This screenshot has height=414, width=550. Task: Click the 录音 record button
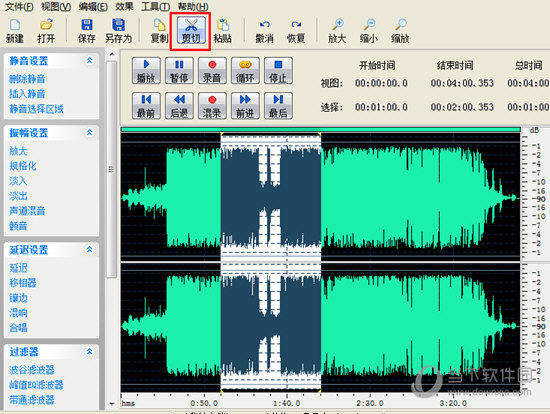point(212,71)
